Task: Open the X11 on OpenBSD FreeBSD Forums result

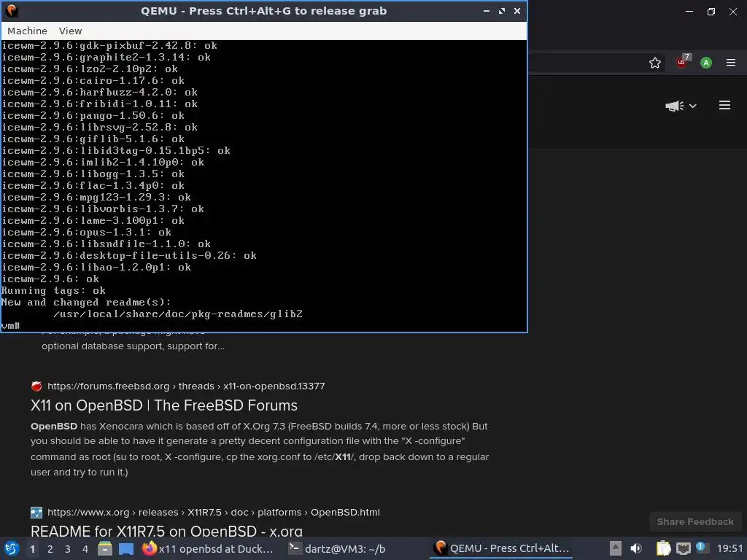Action: click(164, 405)
